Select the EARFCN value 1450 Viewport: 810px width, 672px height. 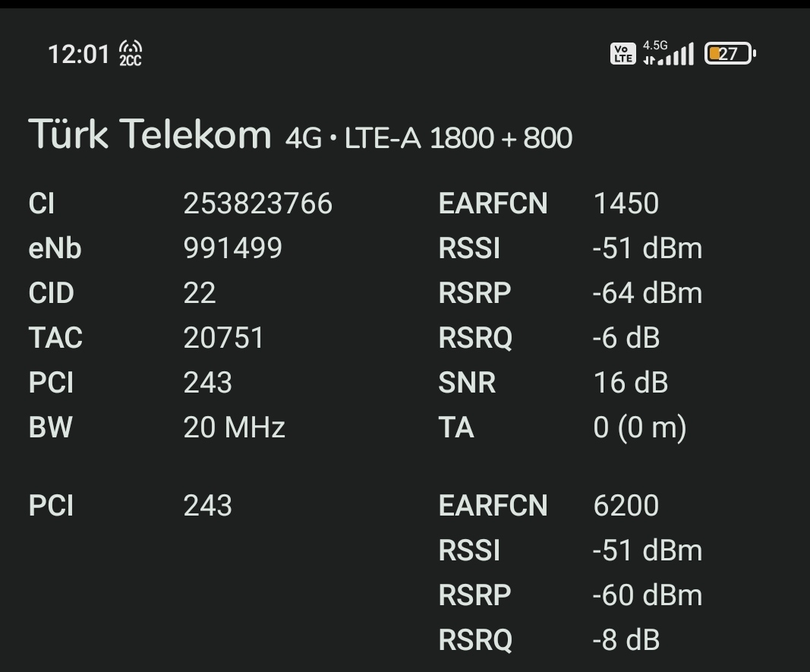tap(626, 203)
